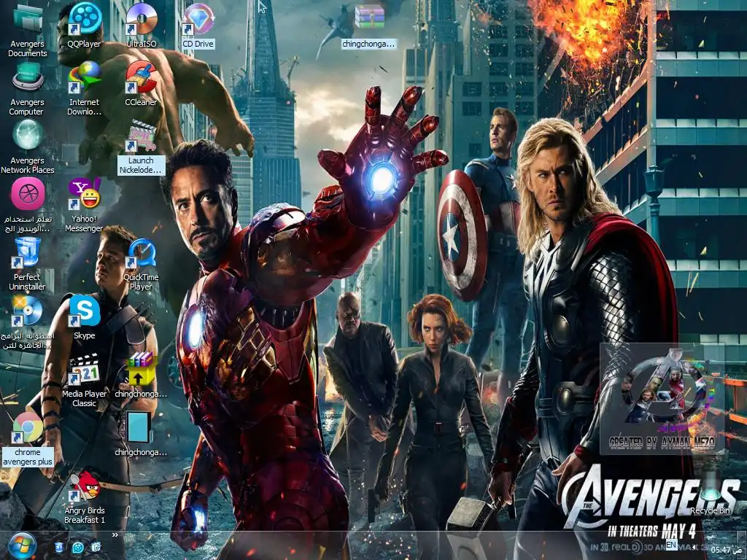
Task: Open the CD disc shortcut with Arabic label
Action: [28, 323]
